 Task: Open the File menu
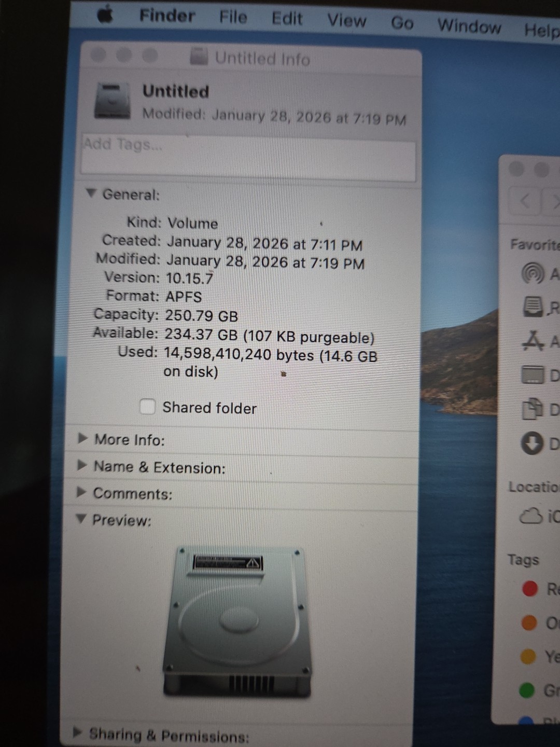[233, 17]
